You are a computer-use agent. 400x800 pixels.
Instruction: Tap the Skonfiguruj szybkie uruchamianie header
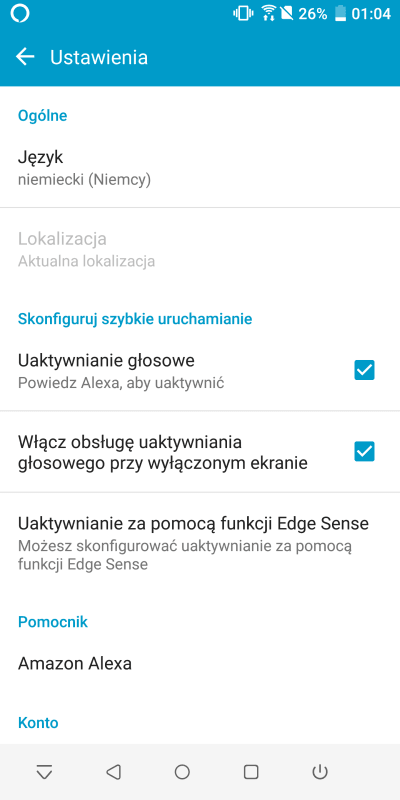135,319
